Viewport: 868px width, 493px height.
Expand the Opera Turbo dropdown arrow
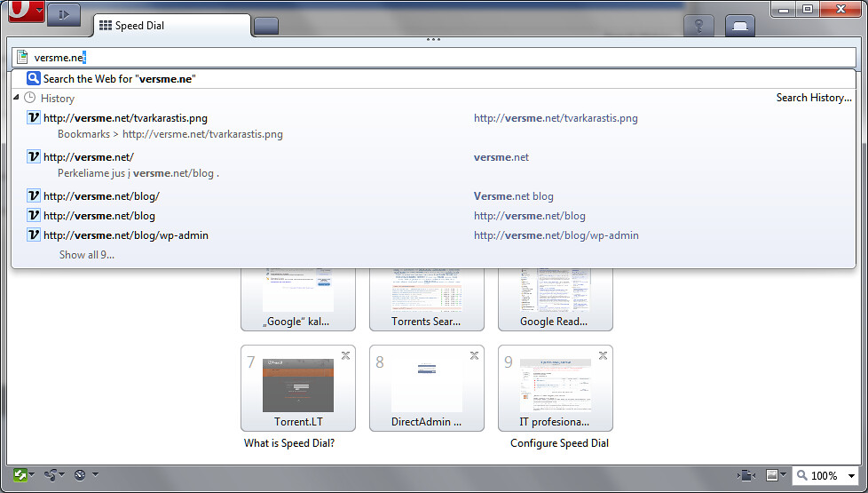point(95,474)
